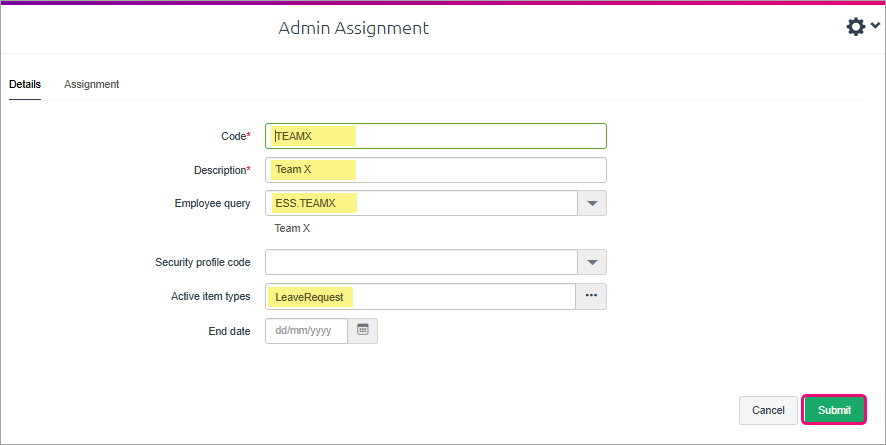
Task: Focus the Code field containing TEAMX
Action: coord(436,136)
